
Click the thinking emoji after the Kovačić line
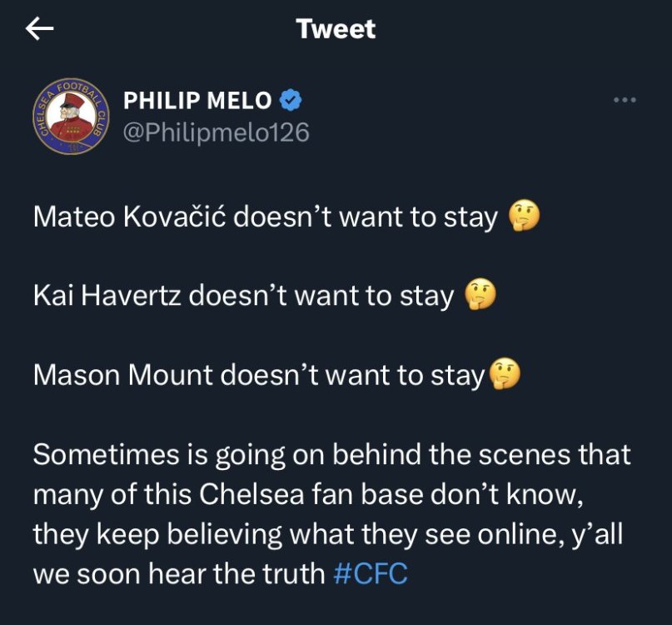[524, 216]
